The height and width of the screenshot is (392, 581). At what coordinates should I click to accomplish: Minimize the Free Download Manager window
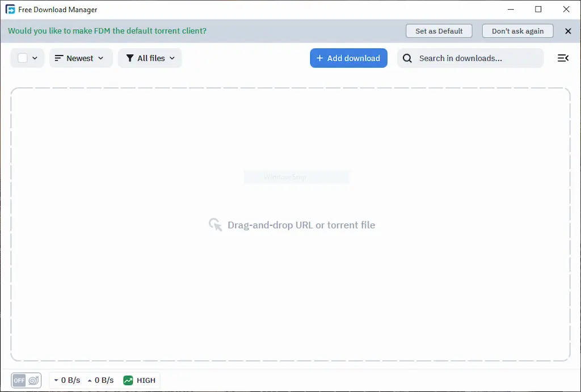pos(511,10)
